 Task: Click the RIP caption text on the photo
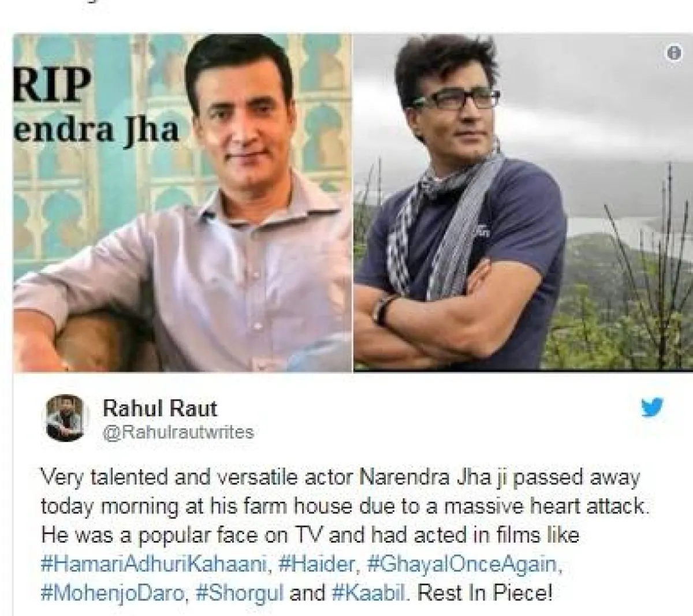53,87
